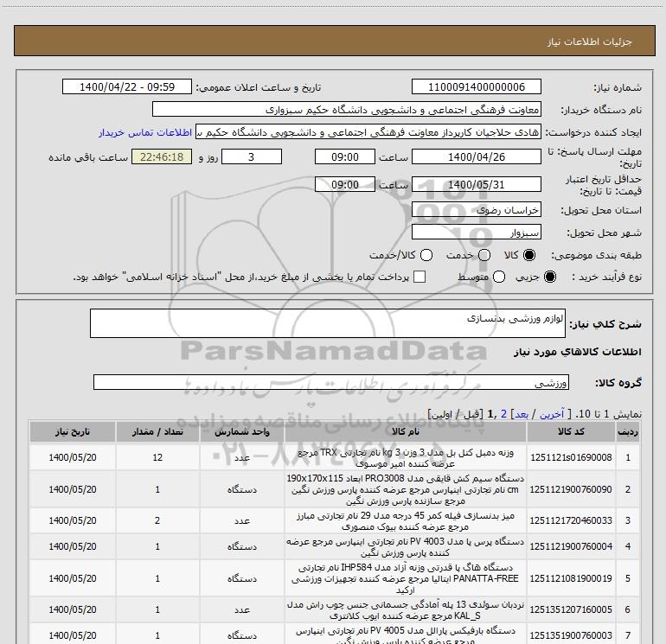This screenshot has width=666, height=644.
Task: Click the ردیف column header
Action: pos(628,431)
